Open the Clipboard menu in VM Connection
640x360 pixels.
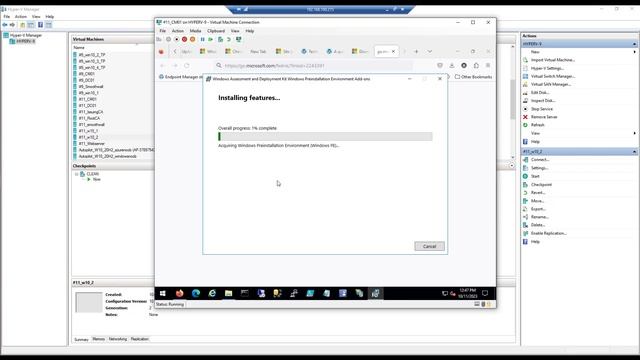tap(216, 31)
